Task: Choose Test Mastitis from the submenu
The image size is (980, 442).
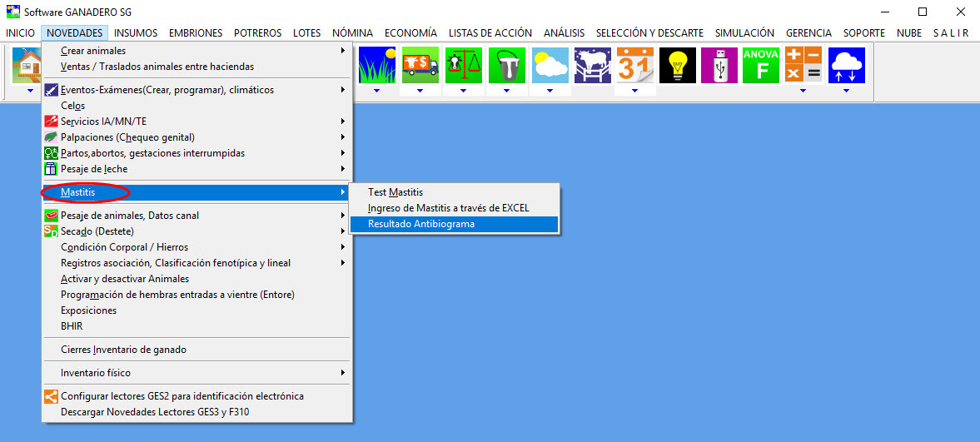Action: coord(395,192)
